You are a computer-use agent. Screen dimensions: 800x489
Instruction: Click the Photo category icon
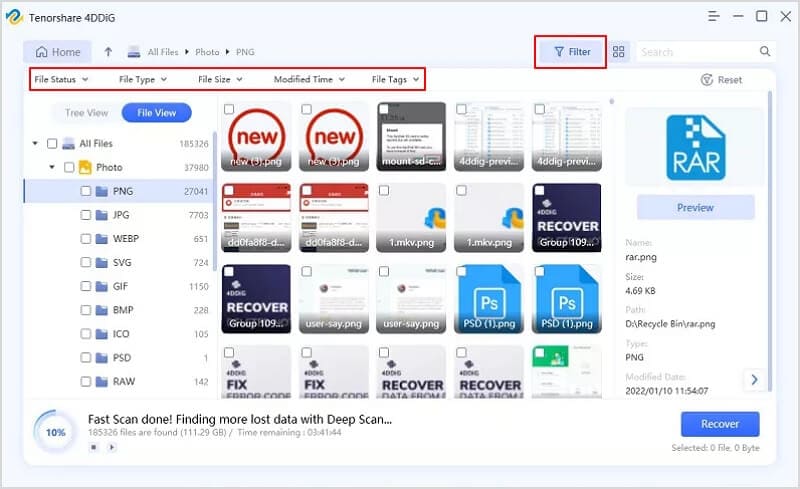point(85,167)
